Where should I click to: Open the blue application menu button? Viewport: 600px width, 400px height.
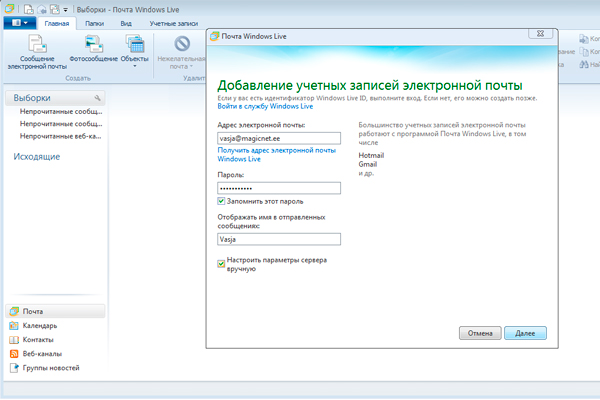point(20,23)
